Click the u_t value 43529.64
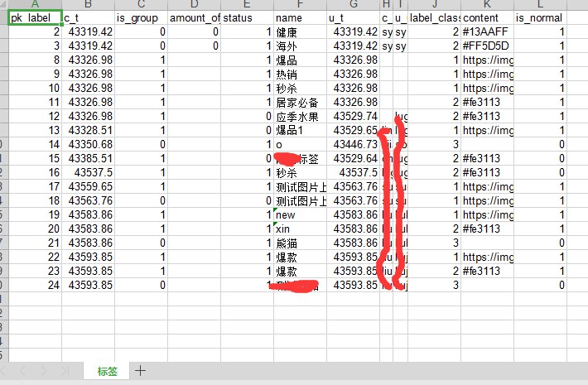588x385 pixels. click(353, 159)
